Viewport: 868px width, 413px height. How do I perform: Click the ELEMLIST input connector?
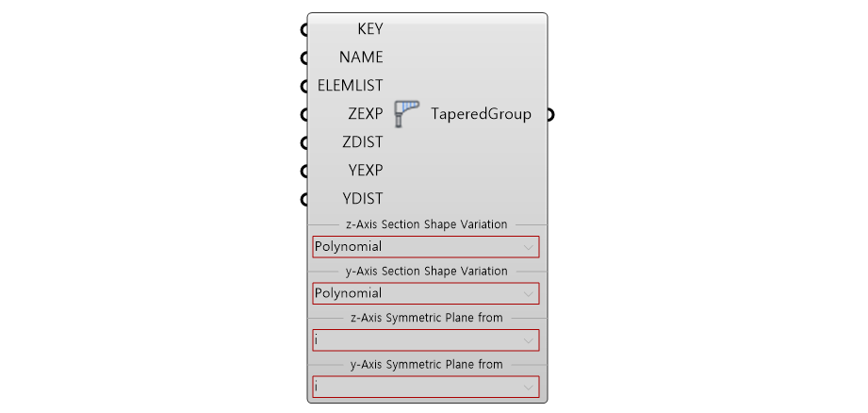305,86
